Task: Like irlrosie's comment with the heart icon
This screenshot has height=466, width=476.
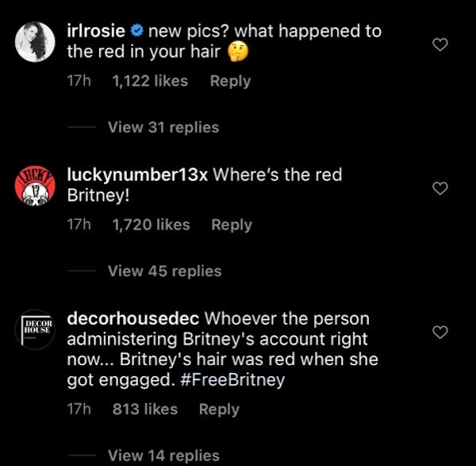Action: (x=440, y=44)
